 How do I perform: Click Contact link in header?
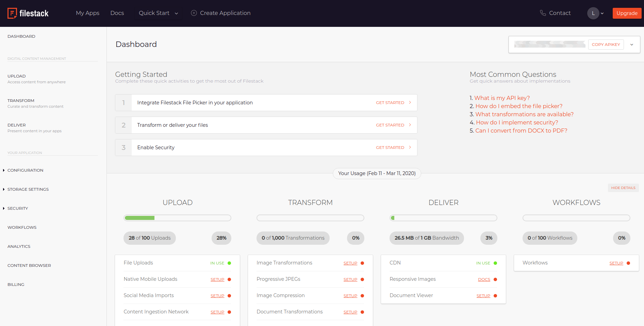coord(560,13)
